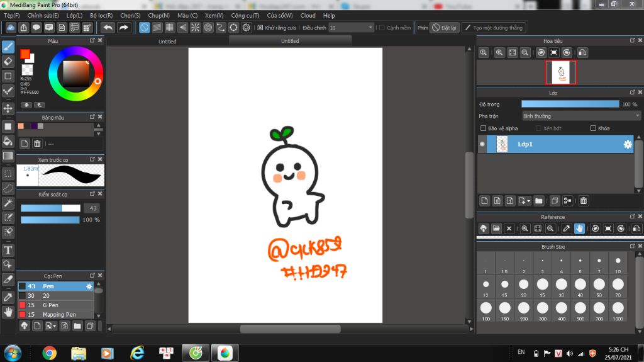The image size is (644, 362).
Task: Enable the curve snap guide
Action: (x=221, y=28)
